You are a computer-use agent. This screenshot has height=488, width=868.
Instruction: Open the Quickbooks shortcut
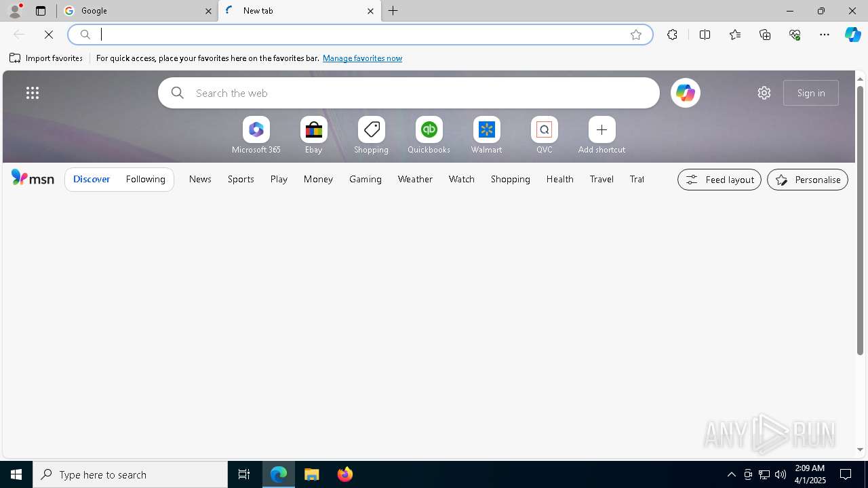[429, 136]
